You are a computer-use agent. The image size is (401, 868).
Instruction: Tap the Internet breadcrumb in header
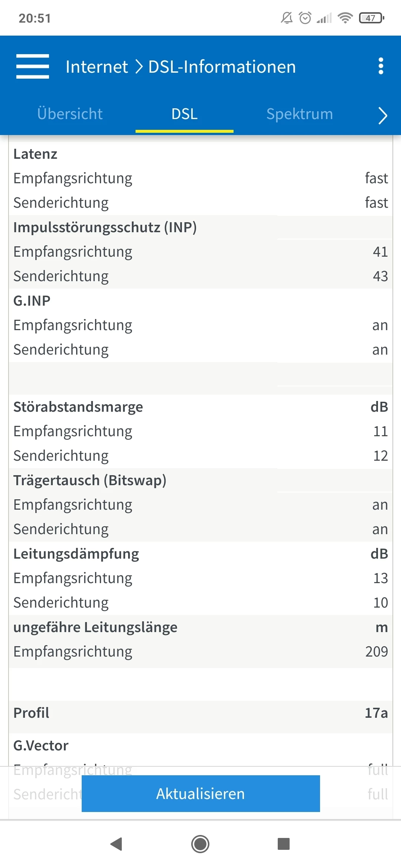97,67
